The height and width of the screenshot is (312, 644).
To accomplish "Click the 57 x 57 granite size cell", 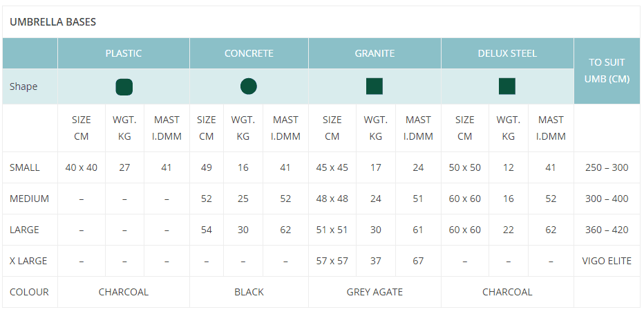I will click(332, 261).
